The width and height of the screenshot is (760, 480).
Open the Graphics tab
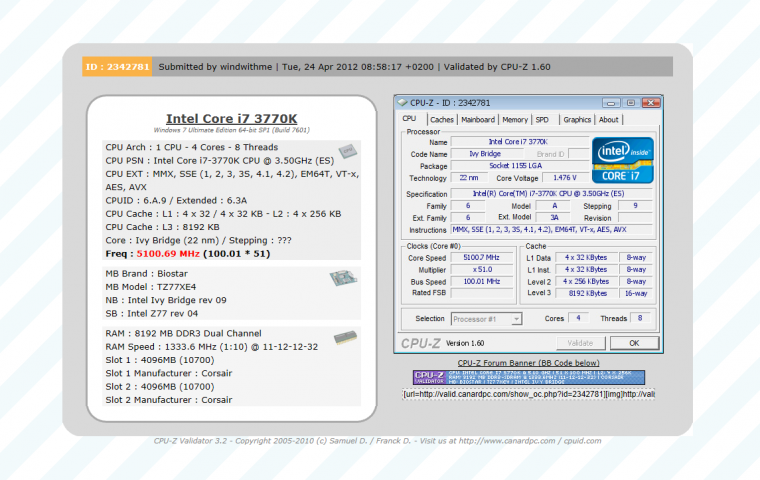click(x=577, y=119)
